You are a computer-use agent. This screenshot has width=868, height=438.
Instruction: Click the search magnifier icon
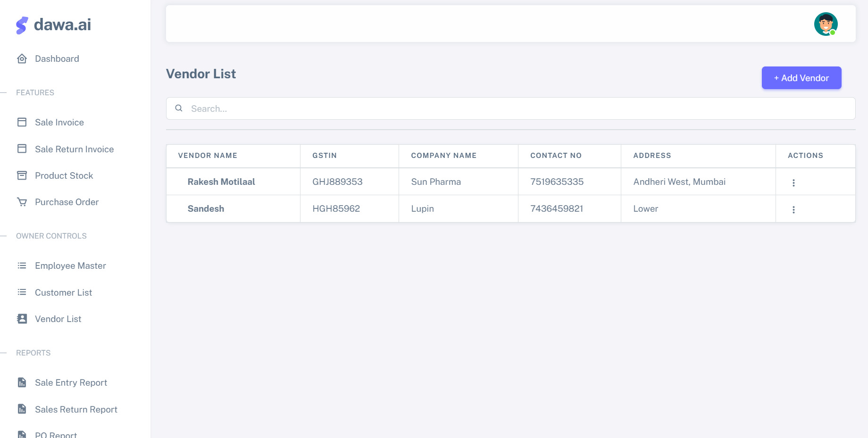[x=179, y=108]
